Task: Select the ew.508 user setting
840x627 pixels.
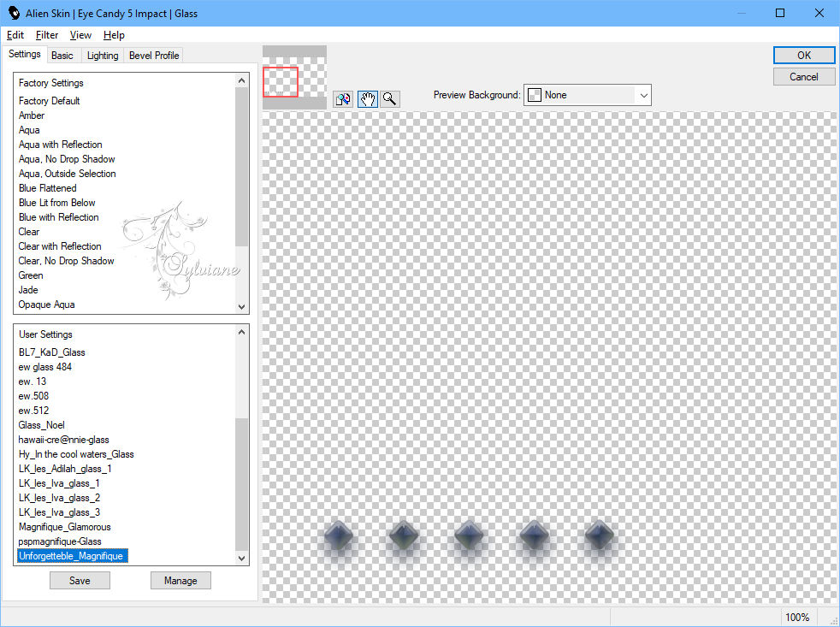Action: click(x=33, y=395)
